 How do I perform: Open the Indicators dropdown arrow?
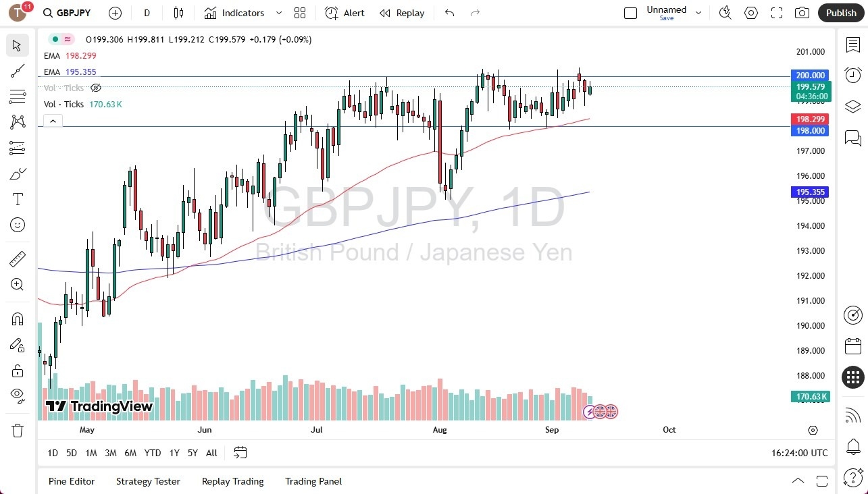(278, 13)
